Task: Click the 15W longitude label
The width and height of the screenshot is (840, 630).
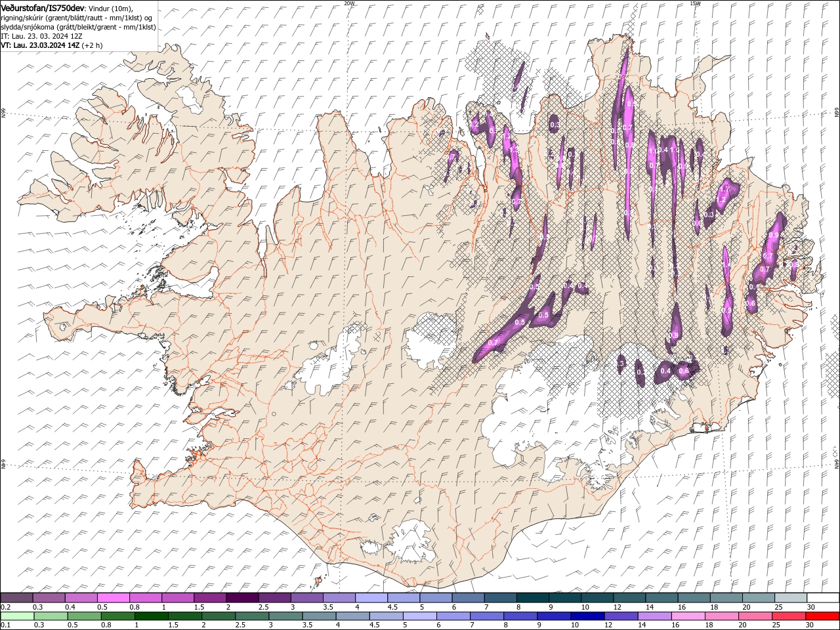Action: click(x=695, y=3)
